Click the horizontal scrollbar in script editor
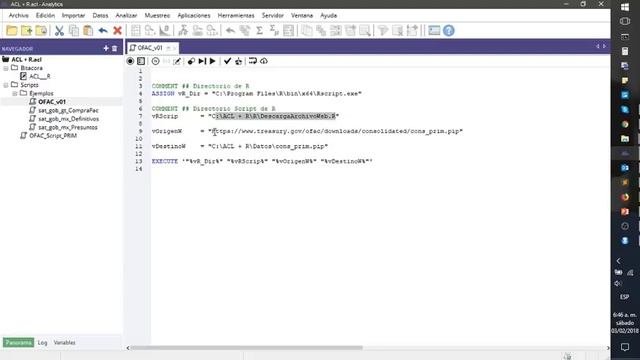Viewport: 640px width, 360px height. click(247, 348)
